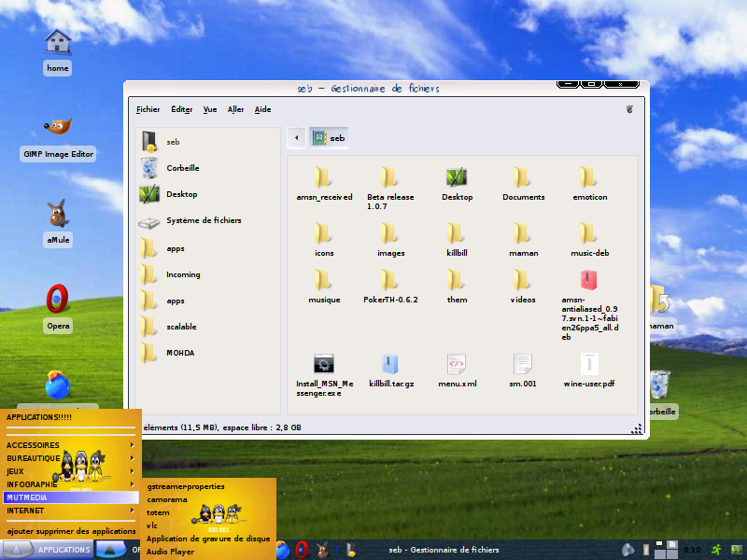Launch Application de gravure de disque

click(x=208, y=539)
